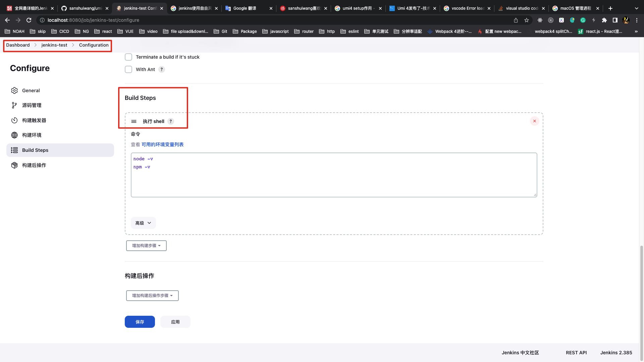Click the 构建触发器 clock icon
Viewport: 644px width, 362px height.
14,120
